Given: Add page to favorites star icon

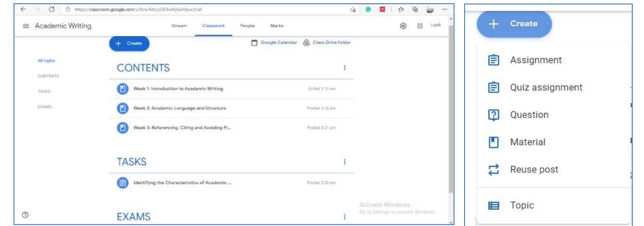Looking at the screenshot, I should click(353, 9).
